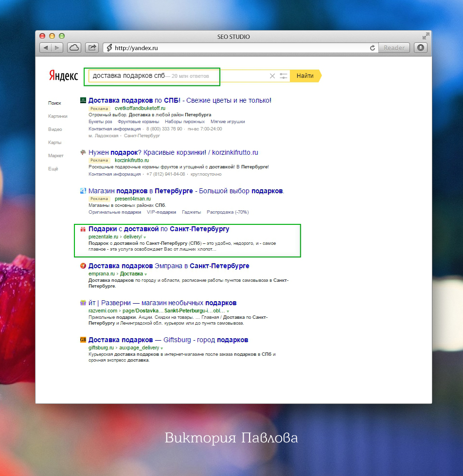Open result Нужен подарок? Красивые корзинки!
Screen dimensions: 463x476
tap(173, 152)
